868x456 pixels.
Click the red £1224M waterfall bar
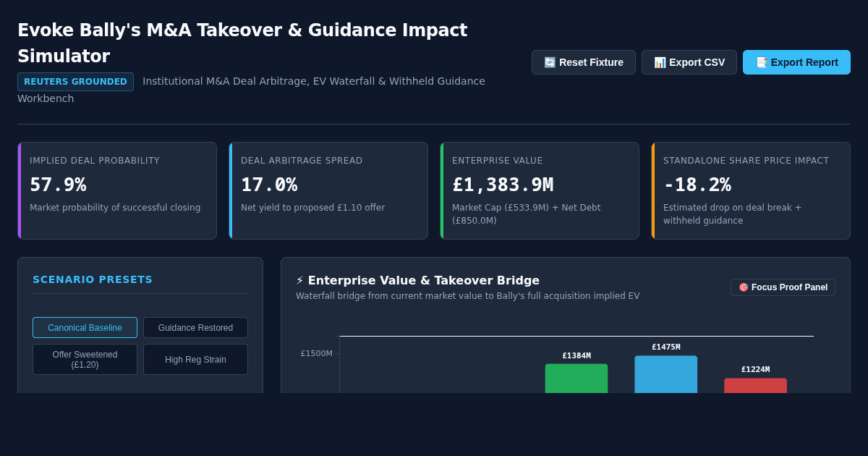click(x=756, y=386)
